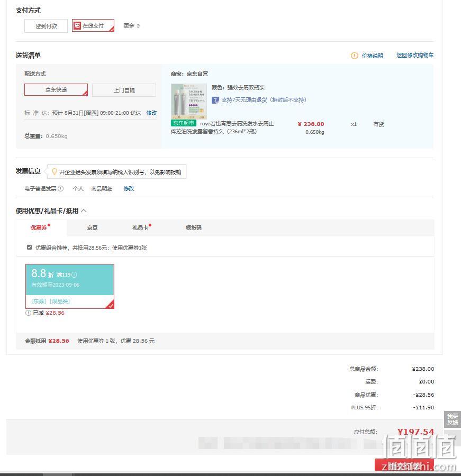Click the 金额抵用 ¥28.56 value

pos(59,341)
